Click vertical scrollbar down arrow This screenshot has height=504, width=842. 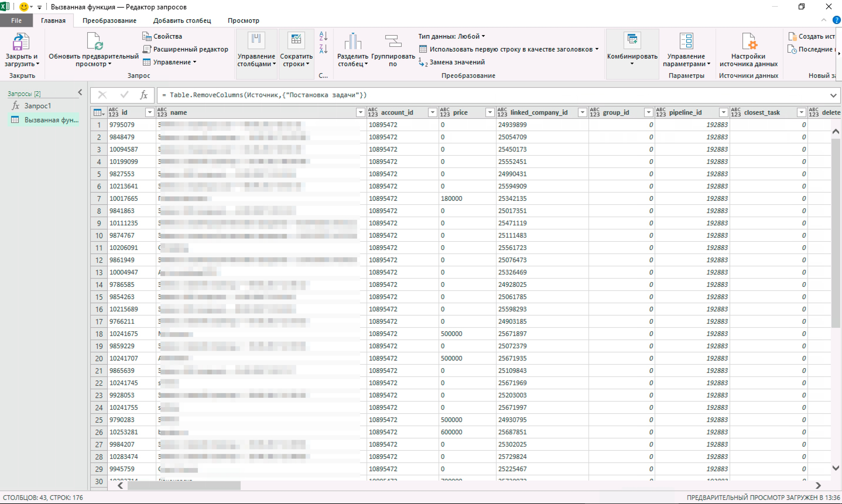pos(836,468)
